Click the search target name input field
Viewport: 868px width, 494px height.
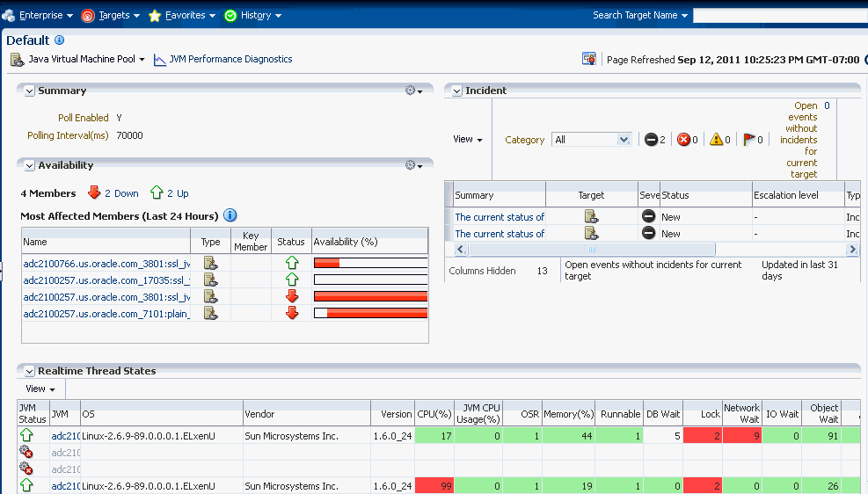click(x=781, y=16)
